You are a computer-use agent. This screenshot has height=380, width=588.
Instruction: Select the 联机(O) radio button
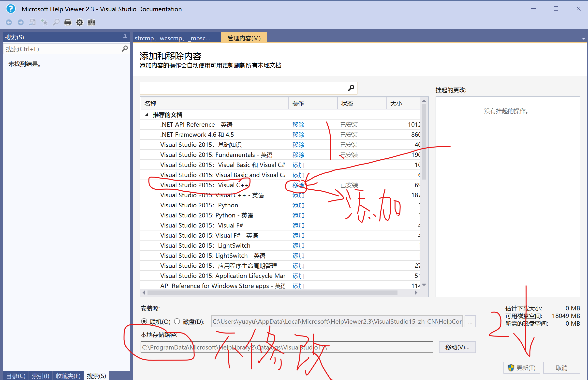click(144, 321)
